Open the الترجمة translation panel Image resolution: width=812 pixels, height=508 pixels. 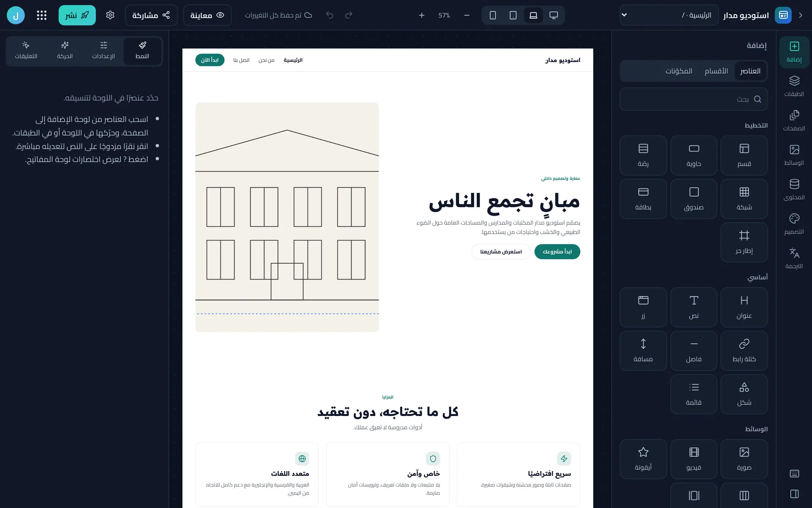794,258
